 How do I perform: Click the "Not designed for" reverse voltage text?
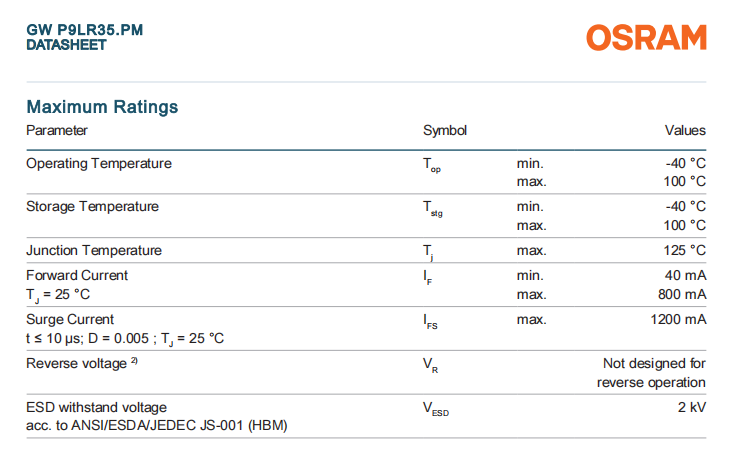(x=654, y=363)
